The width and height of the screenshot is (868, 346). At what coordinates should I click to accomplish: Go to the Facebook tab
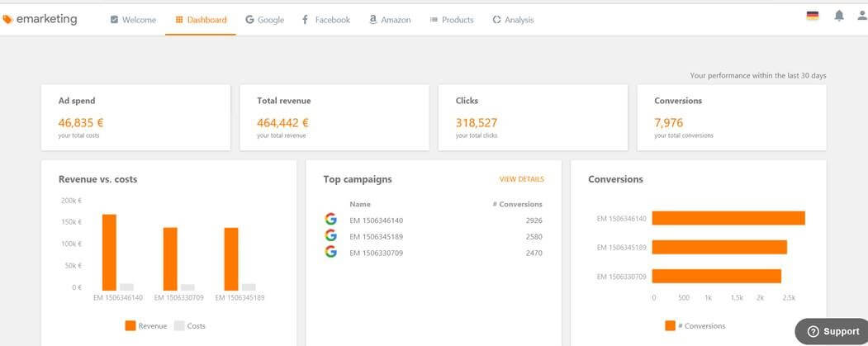click(325, 20)
